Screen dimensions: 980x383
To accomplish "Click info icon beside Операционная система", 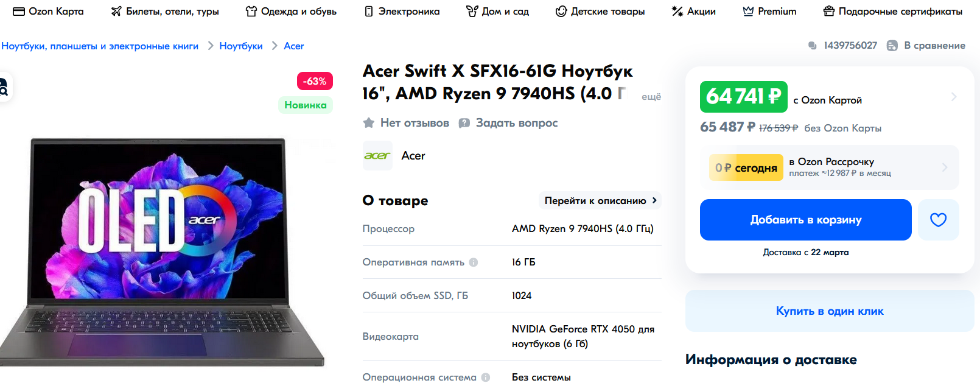I will [486, 378].
